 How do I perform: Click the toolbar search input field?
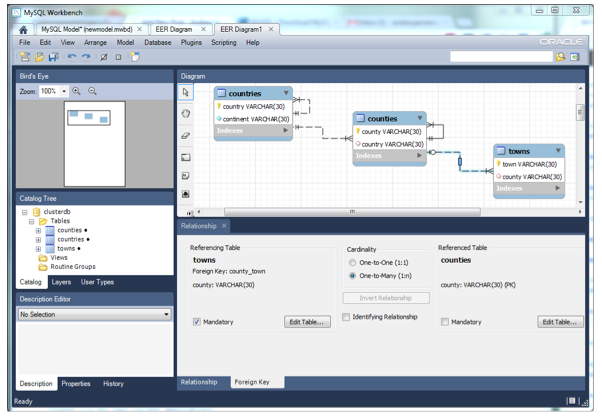click(501, 57)
